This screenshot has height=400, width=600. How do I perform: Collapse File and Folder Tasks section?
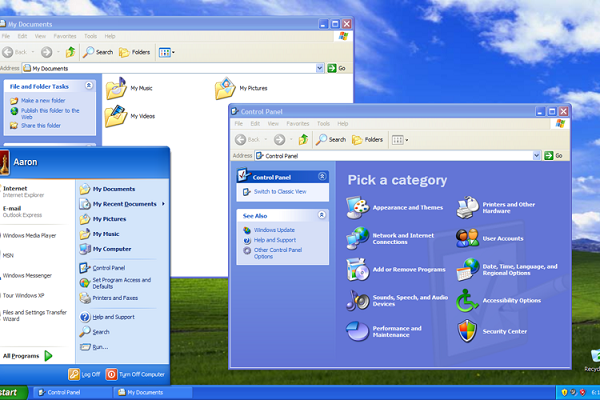click(89, 85)
